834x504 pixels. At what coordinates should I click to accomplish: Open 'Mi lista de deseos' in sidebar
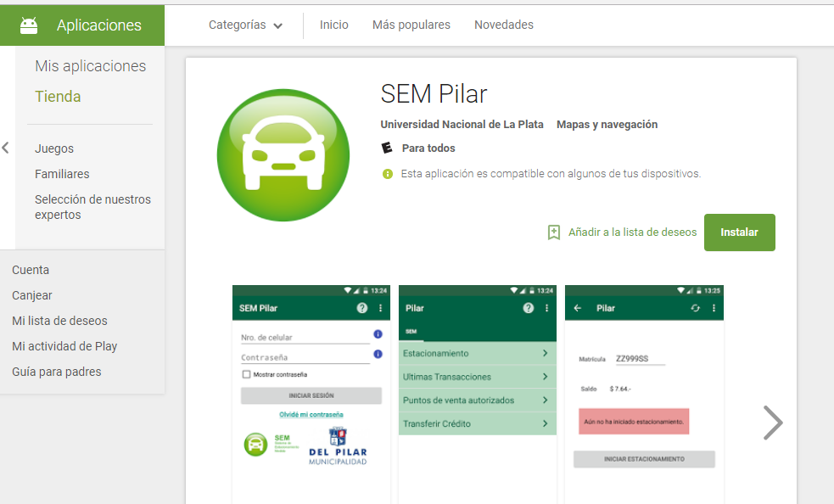59,321
